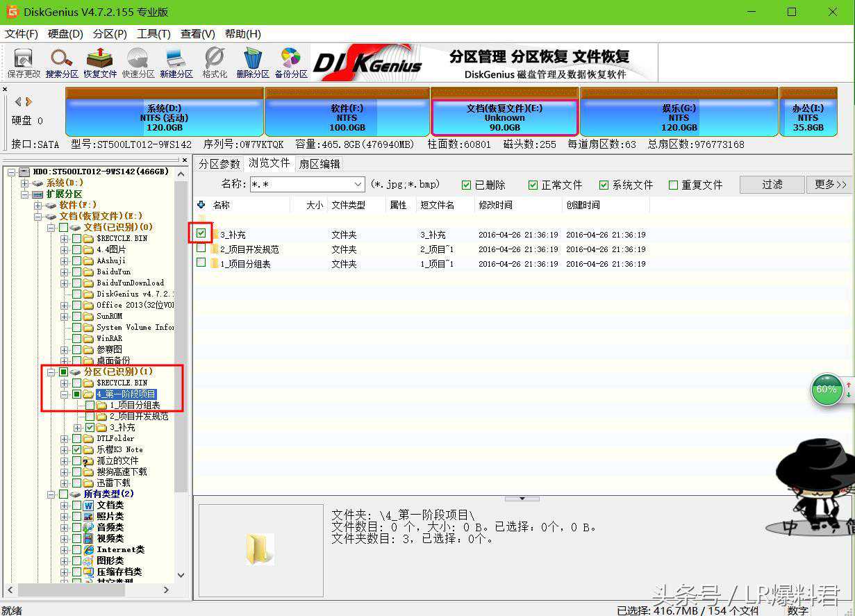Click the 搜索分区 (Search Partition) magnifier icon
Image resolution: width=855 pixels, height=616 pixels.
(62, 63)
